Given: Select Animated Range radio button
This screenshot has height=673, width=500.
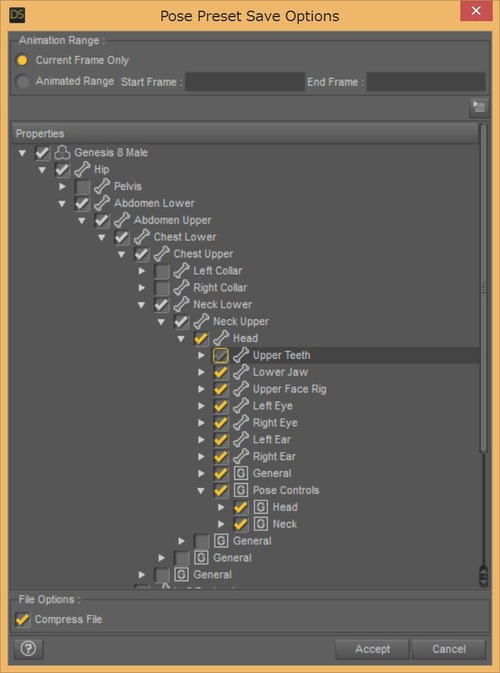Looking at the screenshot, I should pyautogui.click(x=22, y=82).
